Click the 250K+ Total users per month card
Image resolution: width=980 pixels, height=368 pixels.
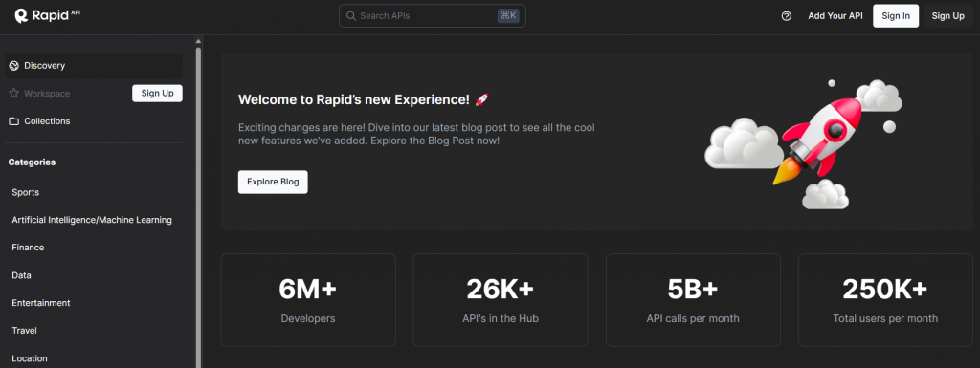885,300
